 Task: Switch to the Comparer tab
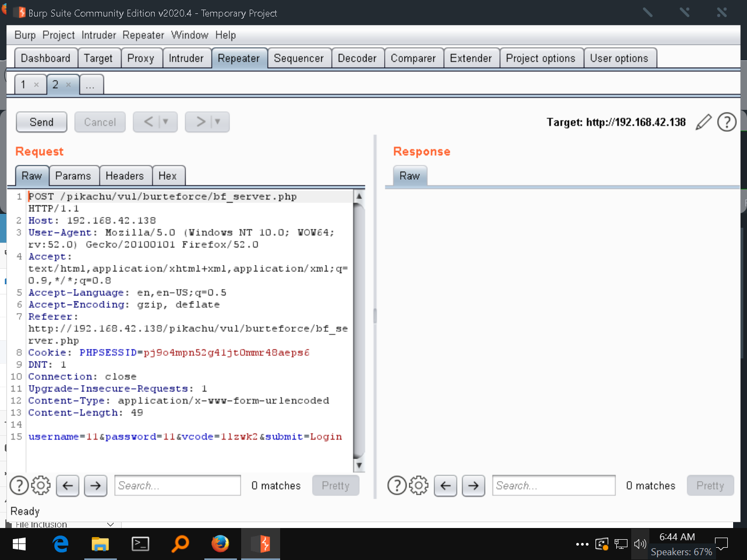click(x=413, y=58)
